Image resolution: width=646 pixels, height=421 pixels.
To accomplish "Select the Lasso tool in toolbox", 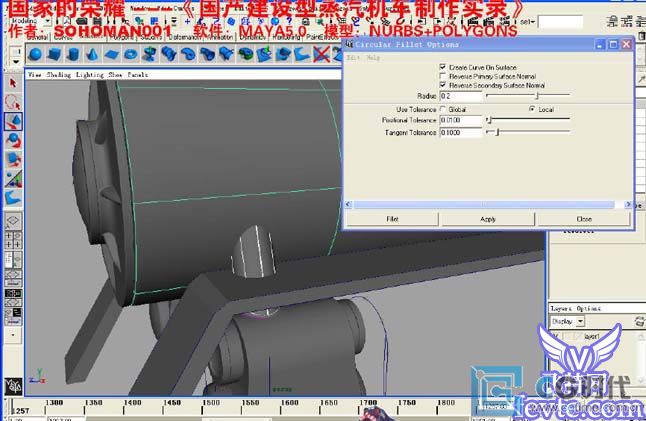I will (x=13, y=102).
